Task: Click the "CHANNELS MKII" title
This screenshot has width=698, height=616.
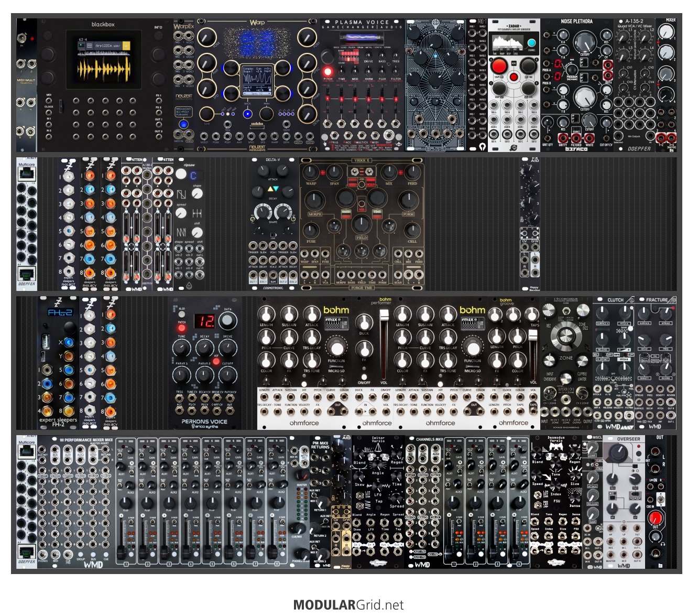Action: click(429, 439)
